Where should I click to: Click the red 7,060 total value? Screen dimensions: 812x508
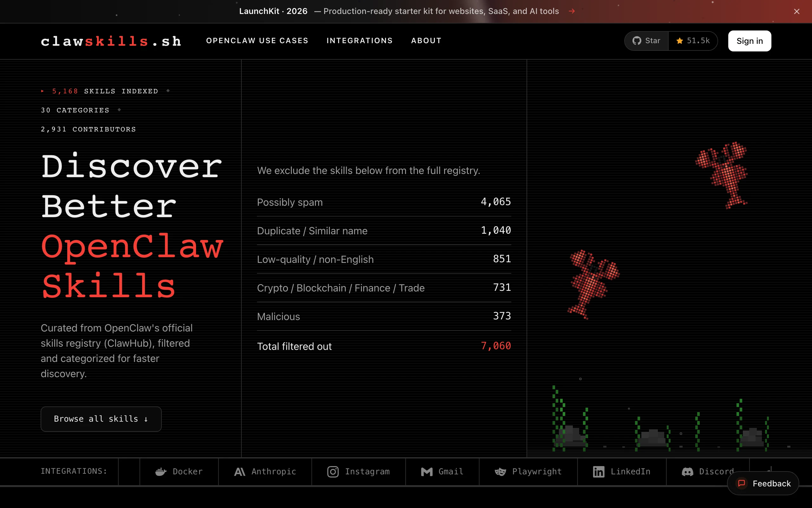point(495,346)
